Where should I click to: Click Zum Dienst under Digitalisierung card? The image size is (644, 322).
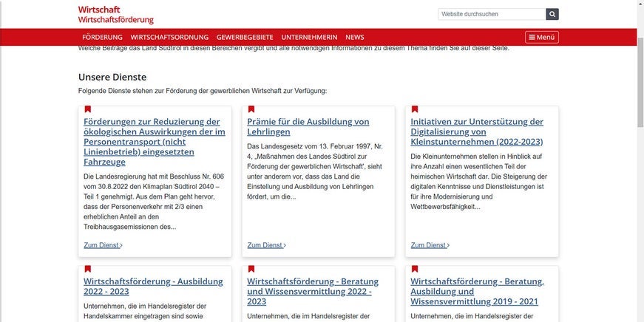[430, 245]
